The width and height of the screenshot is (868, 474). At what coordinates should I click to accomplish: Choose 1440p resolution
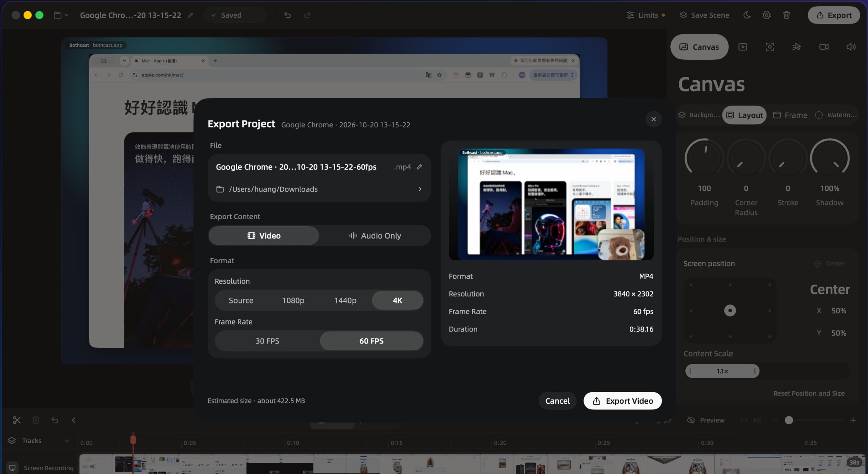click(x=345, y=300)
